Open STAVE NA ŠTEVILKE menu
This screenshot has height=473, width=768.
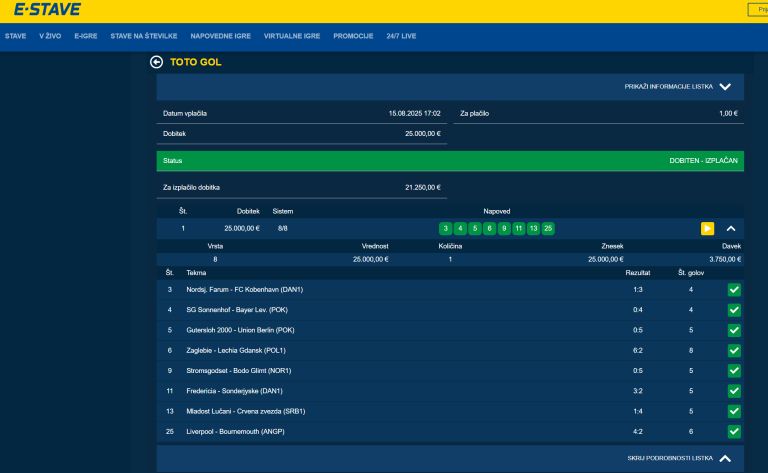tap(144, 36)
